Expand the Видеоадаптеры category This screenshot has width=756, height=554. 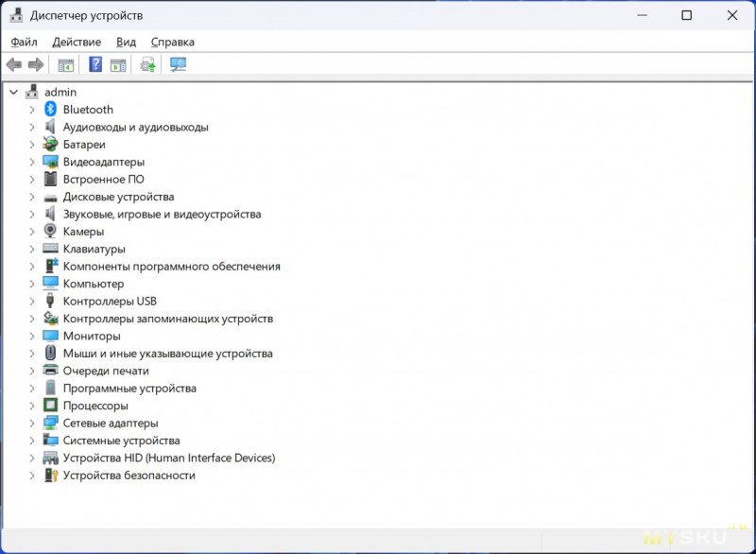pos(31,162)
